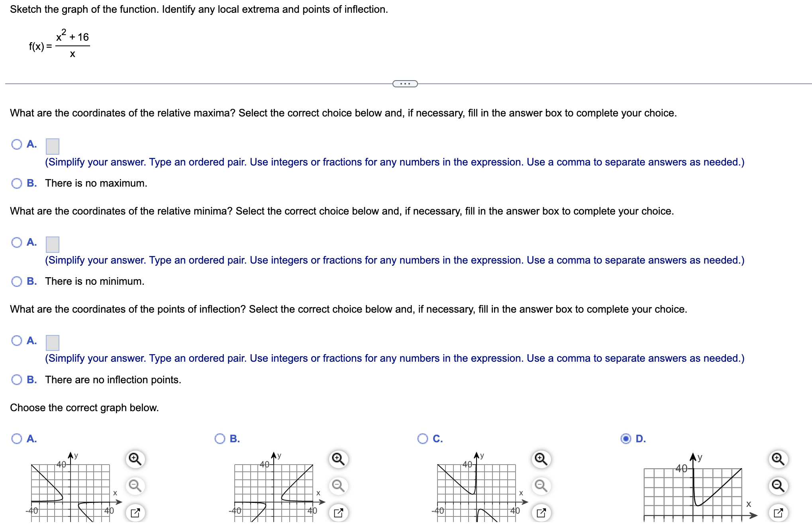Select 'There is no minimum' option

17,281
